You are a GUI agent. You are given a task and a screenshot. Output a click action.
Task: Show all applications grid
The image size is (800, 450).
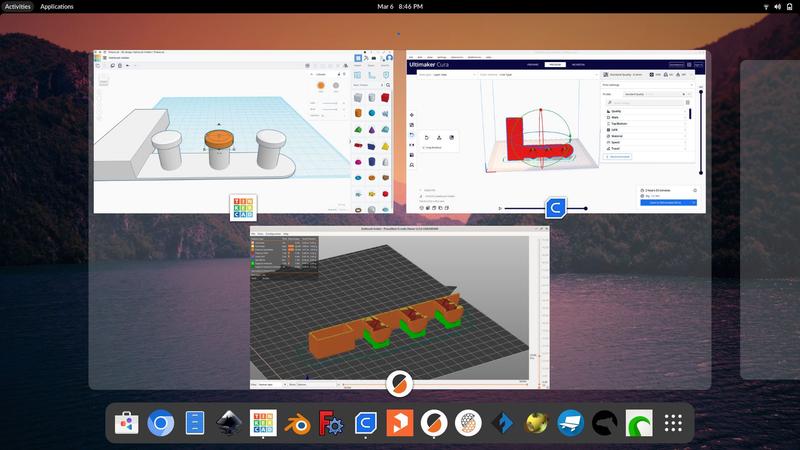click(673, 423)
